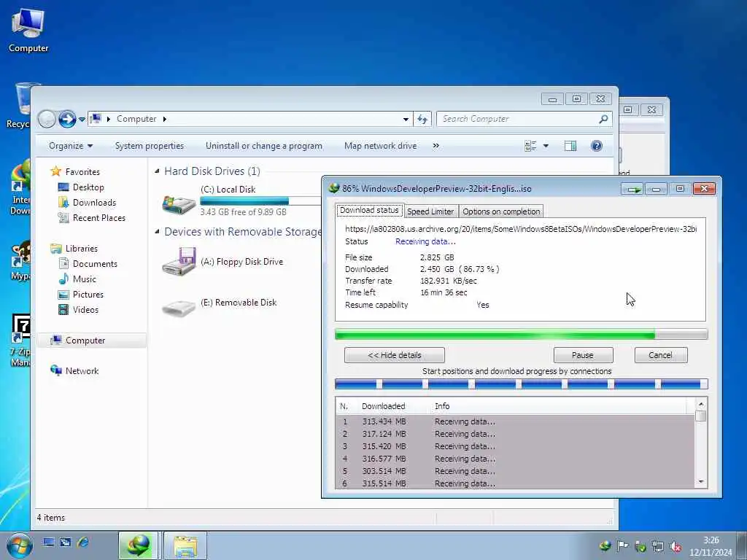
Task: Collapse Devices with Removable Storage group
Action: click(158, 231)
